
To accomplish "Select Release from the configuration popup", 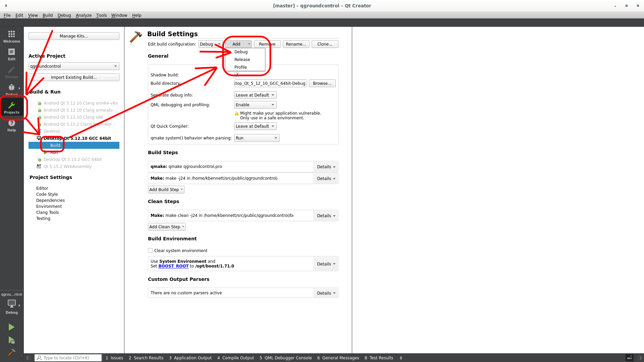I will (242, 59).
